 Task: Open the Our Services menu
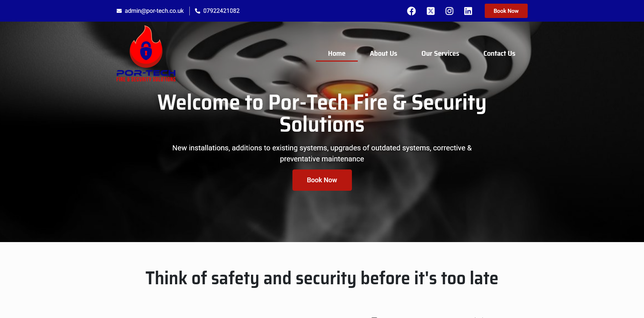(440, 54)
